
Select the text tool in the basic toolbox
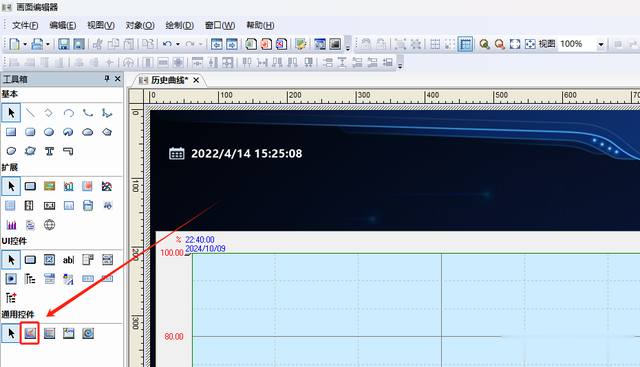49,151
